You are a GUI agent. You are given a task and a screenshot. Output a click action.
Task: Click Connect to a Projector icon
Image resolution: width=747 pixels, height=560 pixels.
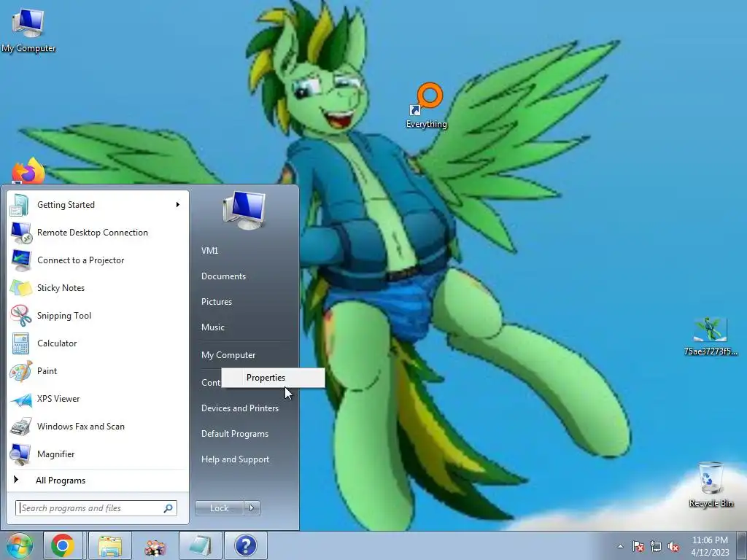(20, 260)
